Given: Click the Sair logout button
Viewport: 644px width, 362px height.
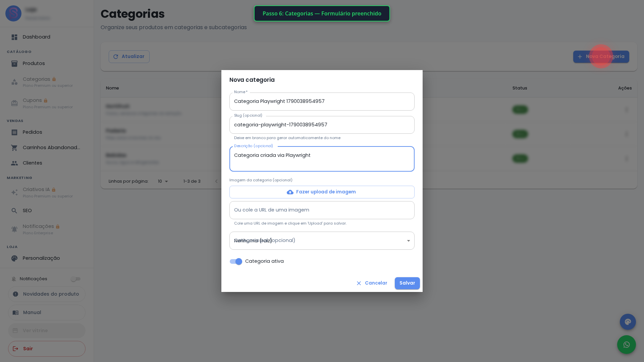Looking at the screenshot, I should [47, 349].
